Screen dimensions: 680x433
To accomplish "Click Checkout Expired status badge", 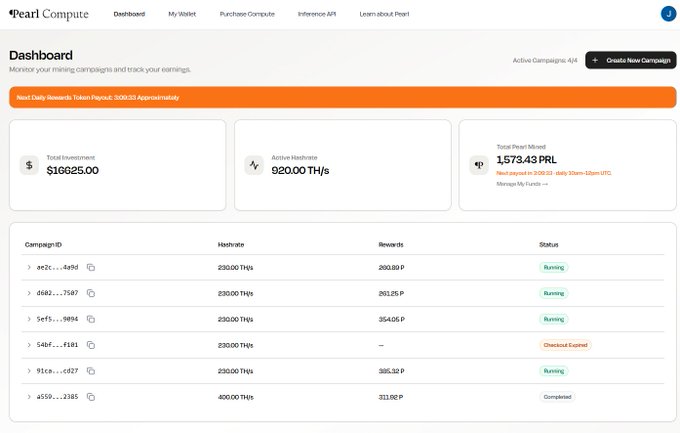I will [565, 345].
